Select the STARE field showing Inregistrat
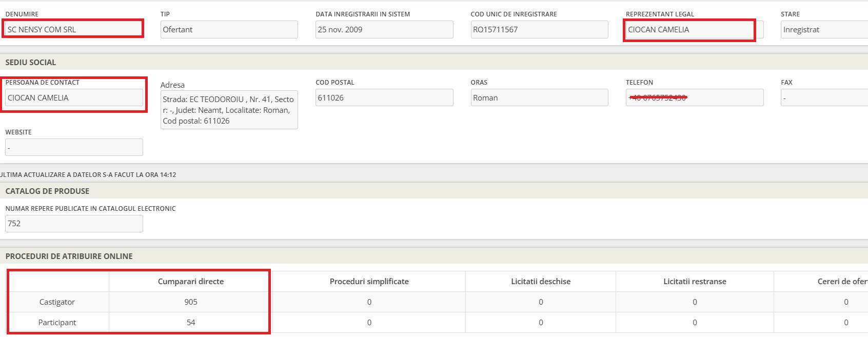Image resolution: width=868 pixels, height=337 pixels. pyautogui.click(x=823, y=29)
